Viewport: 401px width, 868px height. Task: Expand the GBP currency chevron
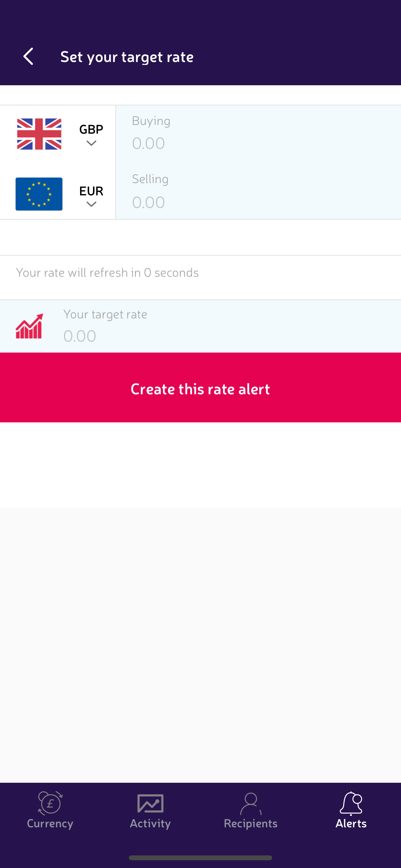coord(91,144)
